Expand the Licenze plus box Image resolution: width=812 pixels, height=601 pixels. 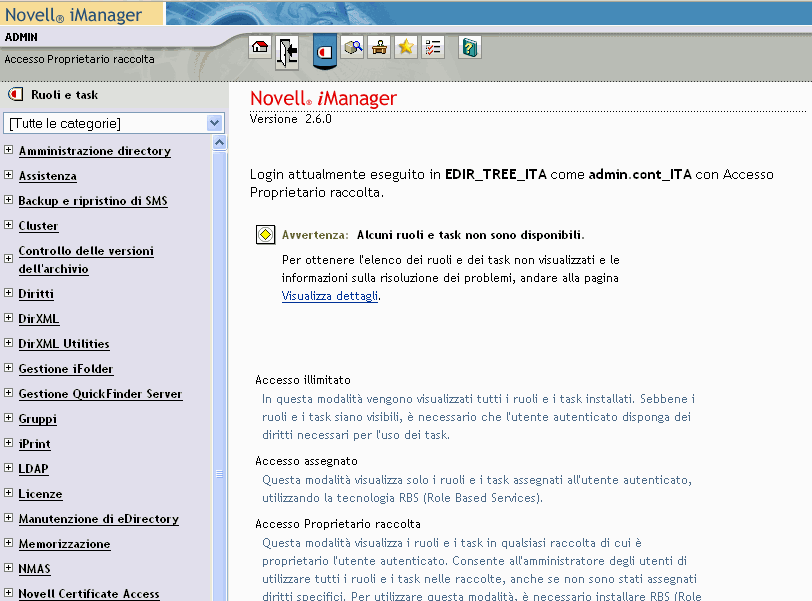click(8, 492)
